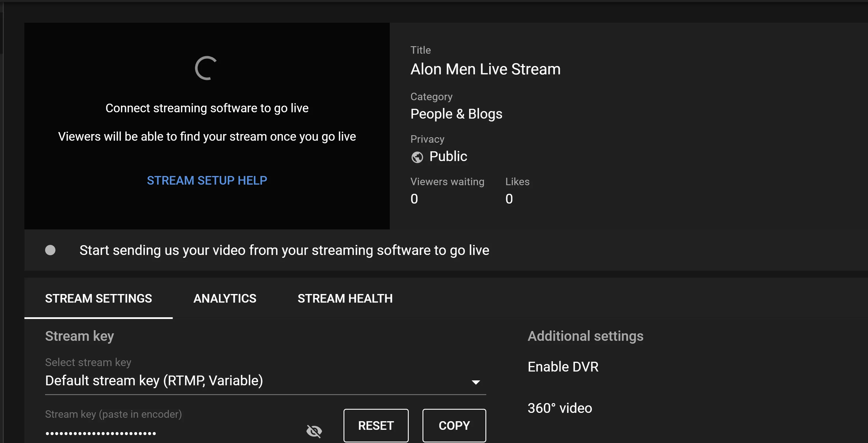Screen dimensions: 868x443
Task: Open the STREAM SETUP HELP link
Action: click(x=207, y=181)
